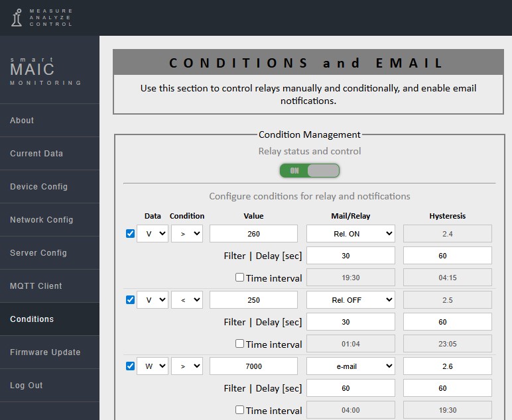Click Log Out in sidebar
The width and height of the screenshot is (512, 420).
tap(50, 385)
